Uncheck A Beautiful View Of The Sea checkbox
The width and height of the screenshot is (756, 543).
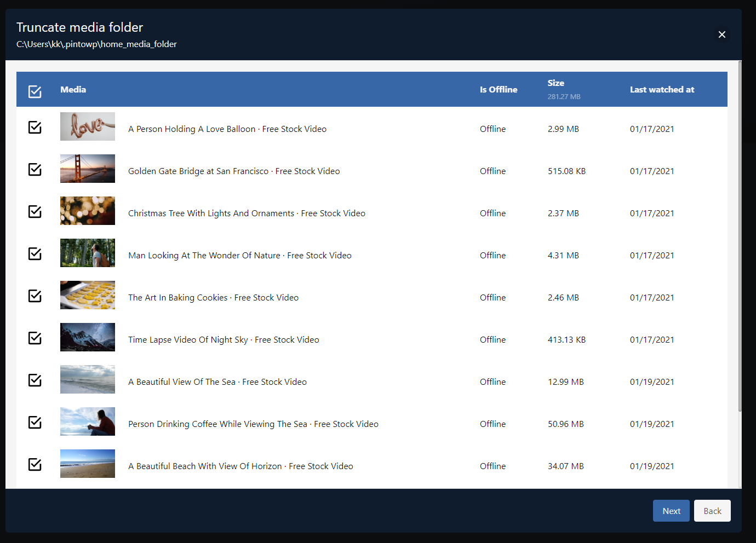click(35, 380)
